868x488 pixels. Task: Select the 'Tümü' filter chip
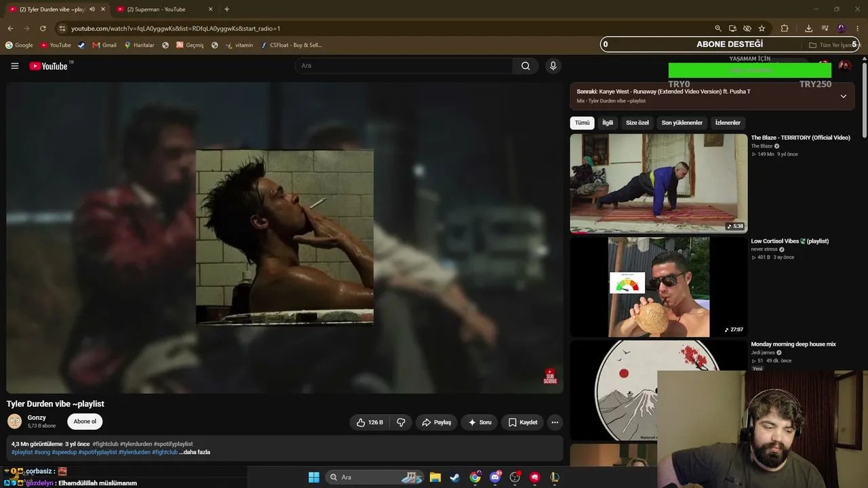[x=583, y=123]
